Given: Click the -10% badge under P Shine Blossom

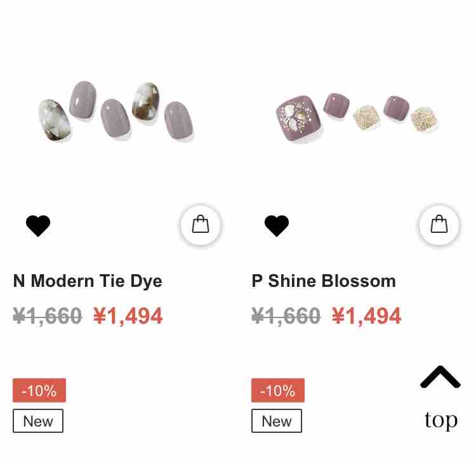Looking at the screenshot, I should [x=278, y=390].
